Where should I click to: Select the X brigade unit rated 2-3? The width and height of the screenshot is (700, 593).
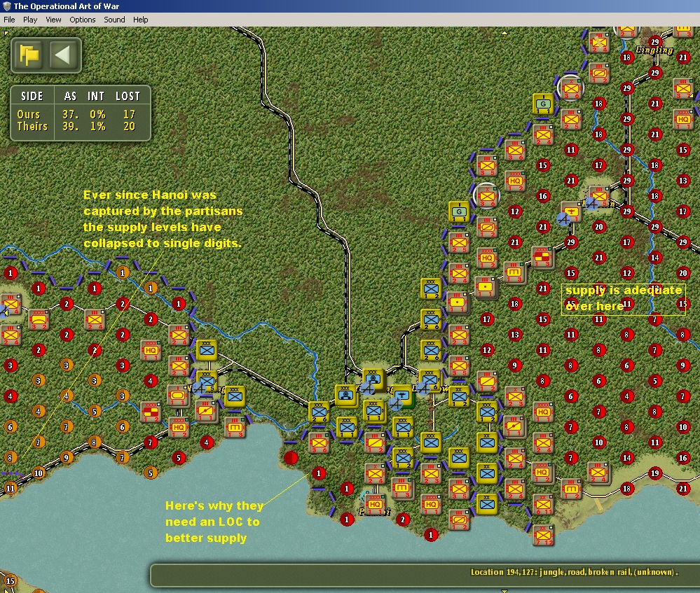(515, 396)
